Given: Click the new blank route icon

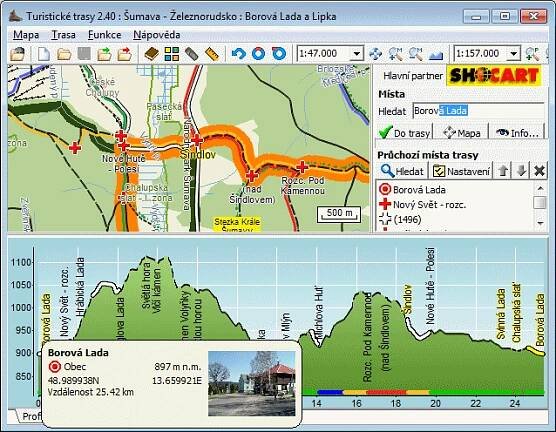Looking at the screenshot, I should coord(44,54).
